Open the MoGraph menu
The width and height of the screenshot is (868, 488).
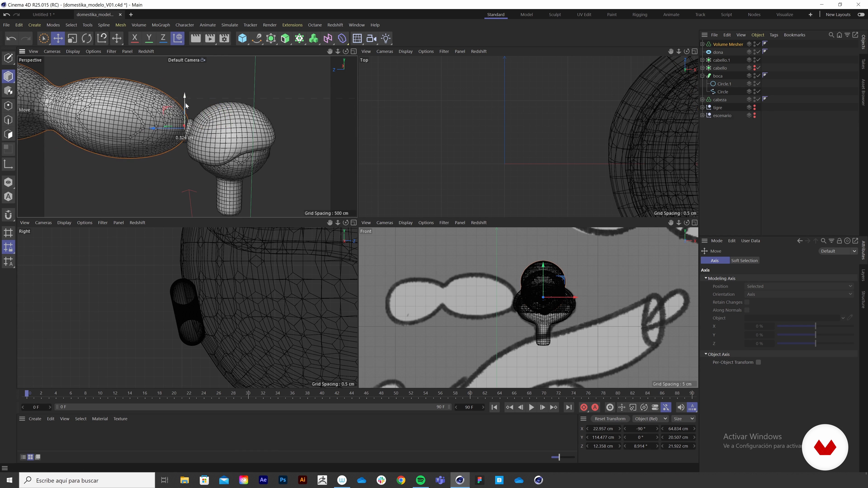(161, 25)
